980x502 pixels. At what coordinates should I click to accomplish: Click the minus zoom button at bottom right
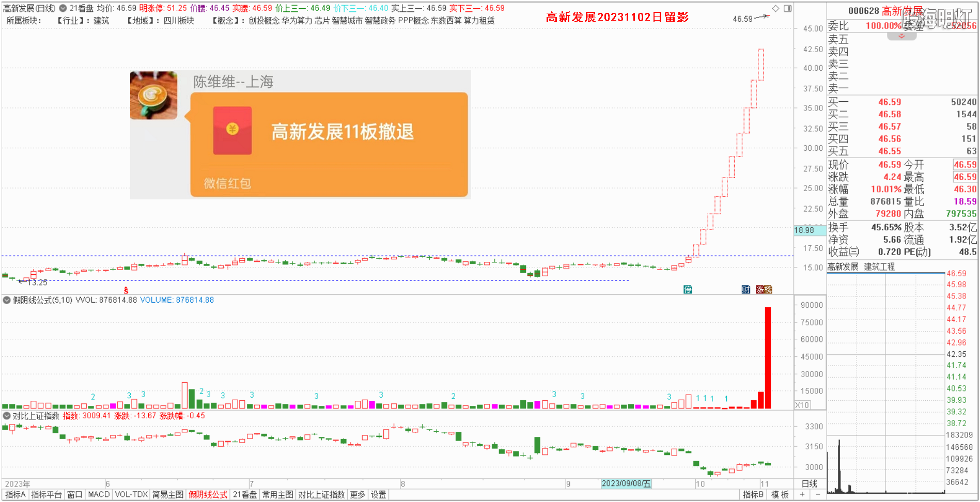pos(817,495)
